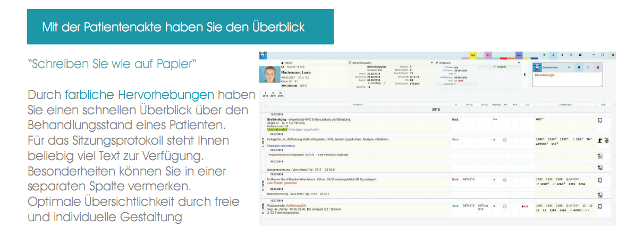Open the info icon in top toolbar
The image size is (644, 234).
553,55
